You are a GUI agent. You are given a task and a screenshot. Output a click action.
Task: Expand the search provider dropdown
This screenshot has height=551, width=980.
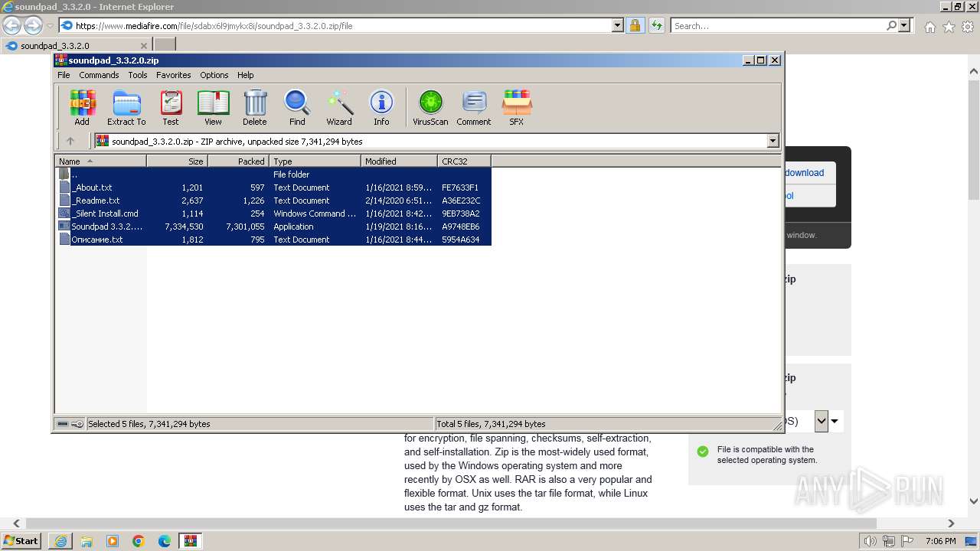coord(905,25)
